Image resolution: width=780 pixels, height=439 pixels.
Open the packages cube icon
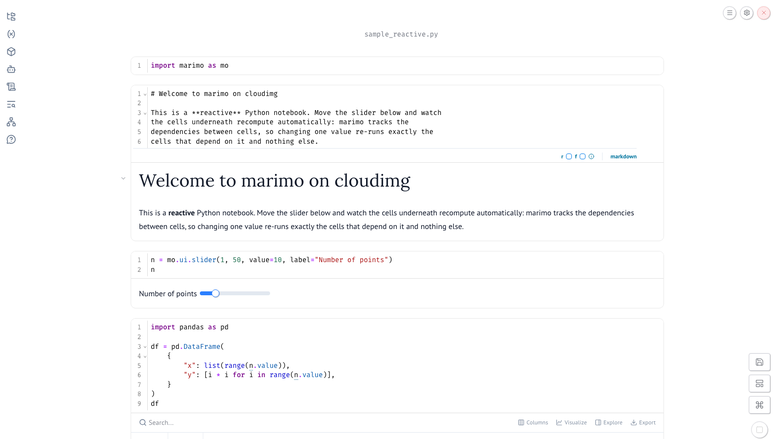pos(11,52)
